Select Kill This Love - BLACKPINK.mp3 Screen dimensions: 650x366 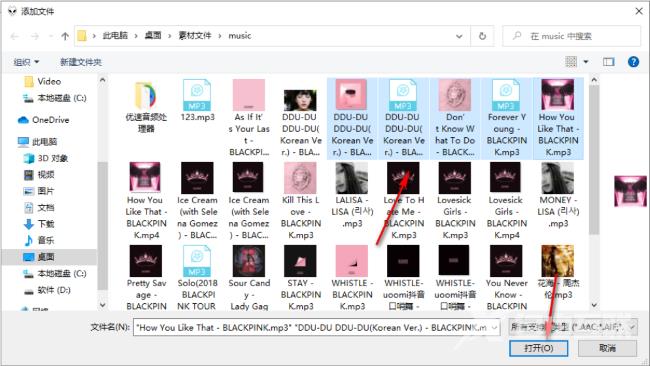coord(300,201)
